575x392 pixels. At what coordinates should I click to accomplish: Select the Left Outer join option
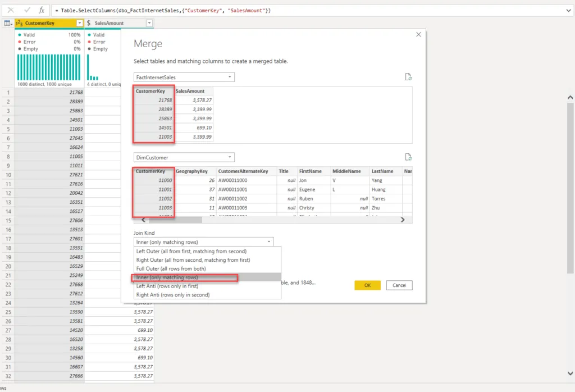click(x=191, y=251)
